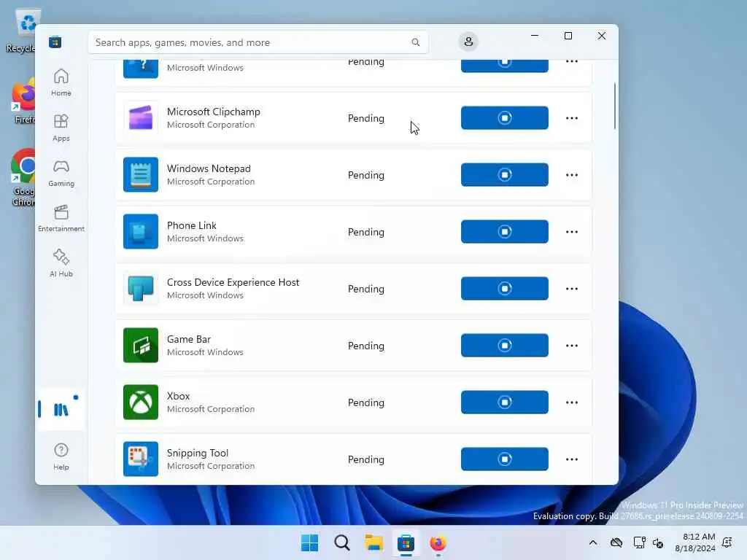Open the Gaming section
The image size is (747, 560).
(61, 173)
